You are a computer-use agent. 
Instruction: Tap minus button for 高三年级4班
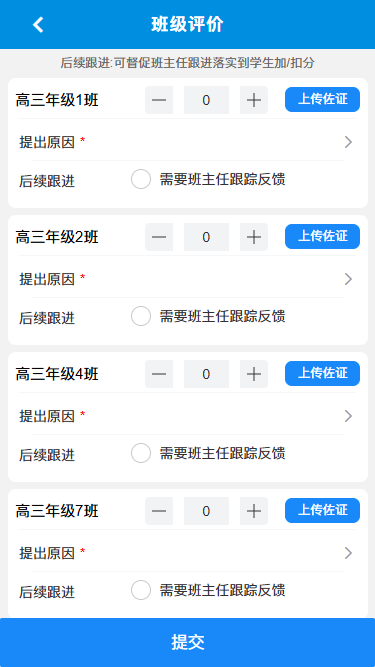[x=159, y=374]
